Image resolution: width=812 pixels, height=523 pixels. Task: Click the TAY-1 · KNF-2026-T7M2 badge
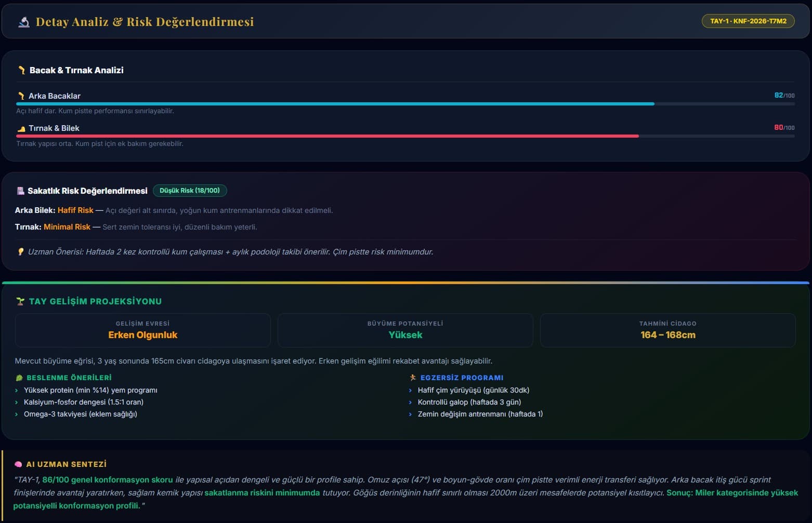(748, 21)
